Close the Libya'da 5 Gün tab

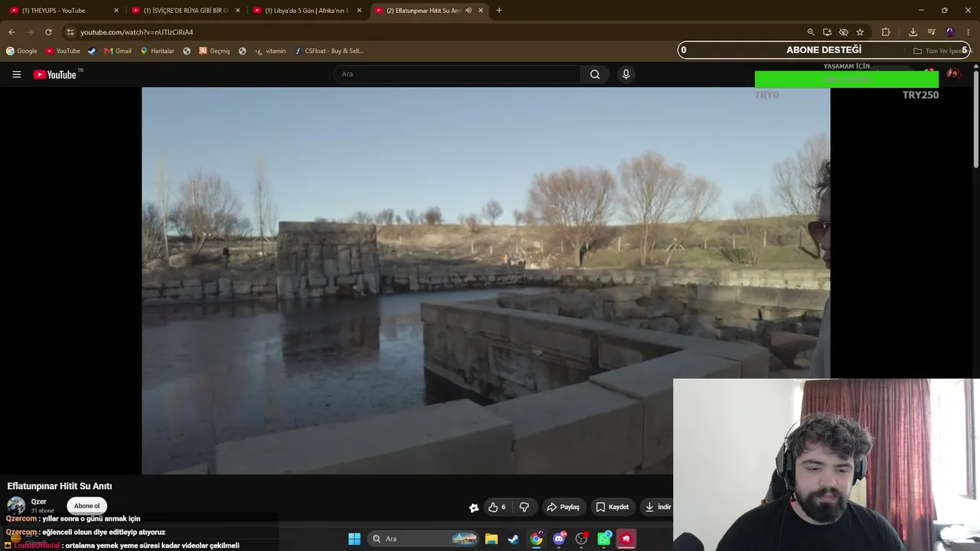[x=359, y=11]
